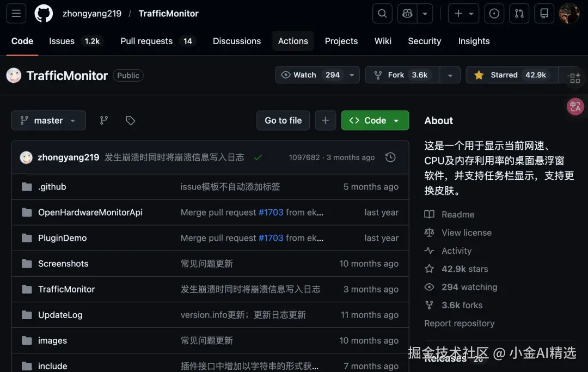Image resolution: width=588 pixels, height=372 pixels.
Task: Open the TrafficMonitor folder
Action: 66,289
